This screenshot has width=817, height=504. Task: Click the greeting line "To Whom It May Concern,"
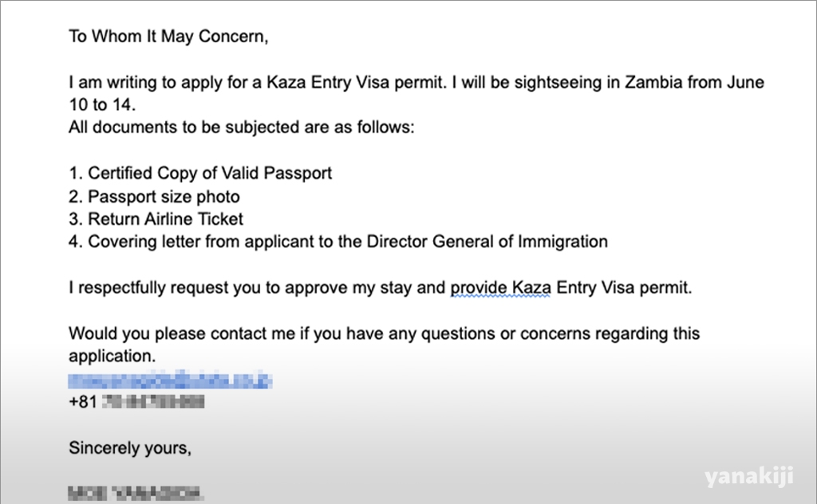[x=168, y=37]
